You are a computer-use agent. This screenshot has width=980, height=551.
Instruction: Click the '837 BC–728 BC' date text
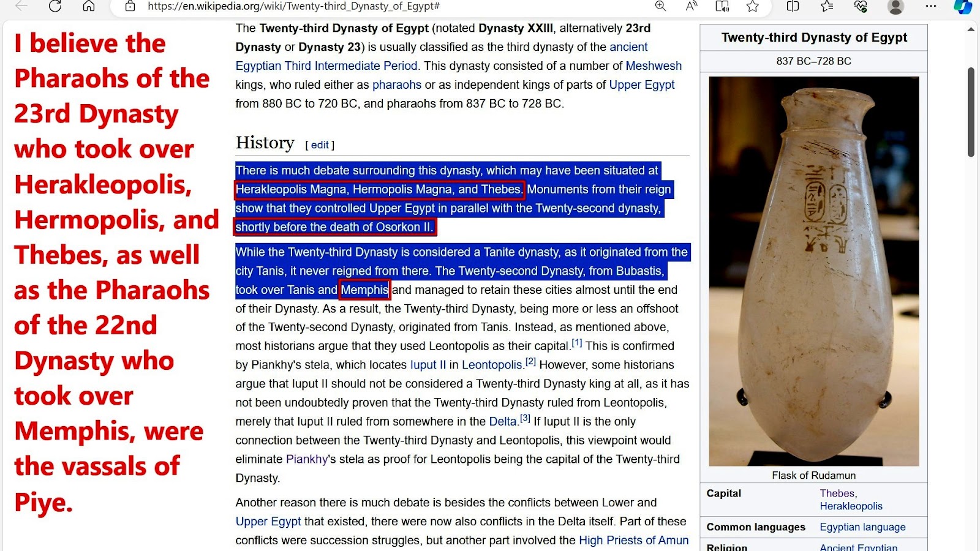[813, 61]
